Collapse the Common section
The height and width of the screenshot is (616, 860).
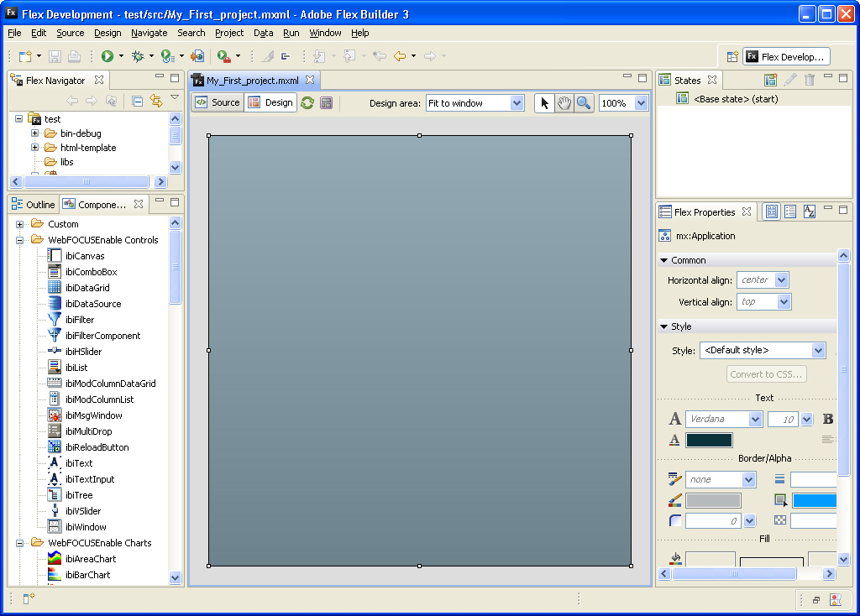click(663, 260)
